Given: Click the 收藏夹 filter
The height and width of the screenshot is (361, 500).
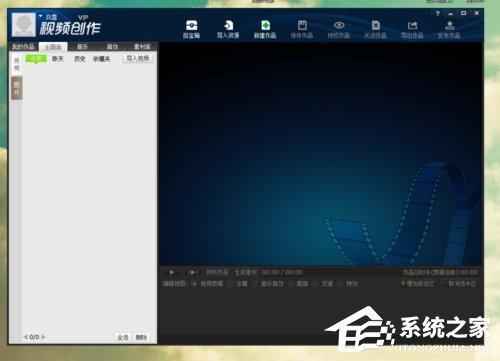Looking at the screenshot, I should tap(102, 59).
